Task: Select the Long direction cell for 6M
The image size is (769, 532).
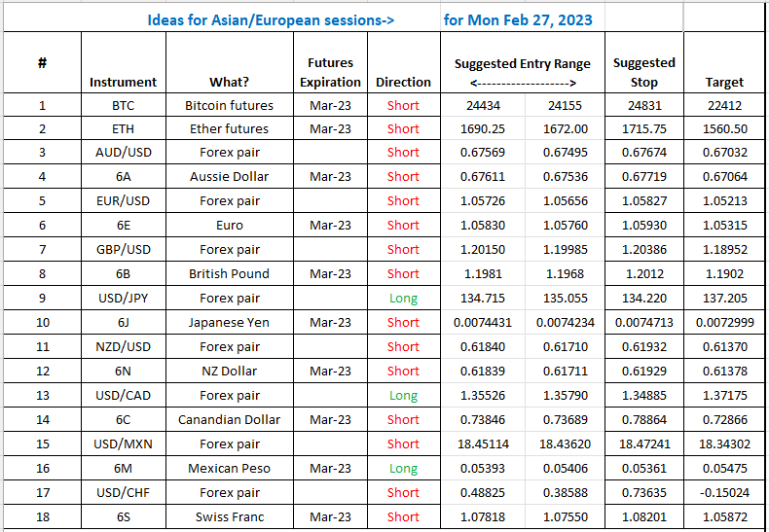Action: 403,469
